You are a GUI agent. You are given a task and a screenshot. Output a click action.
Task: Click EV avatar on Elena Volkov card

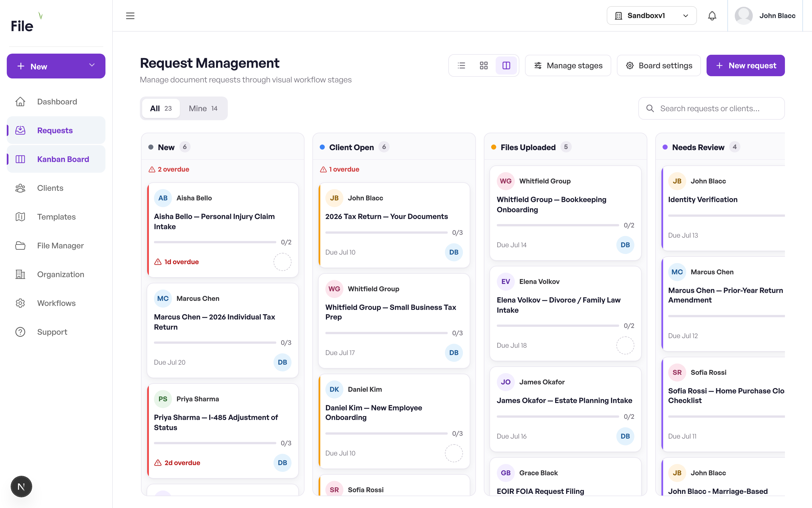pyautogui.click(x=506, y=282)
